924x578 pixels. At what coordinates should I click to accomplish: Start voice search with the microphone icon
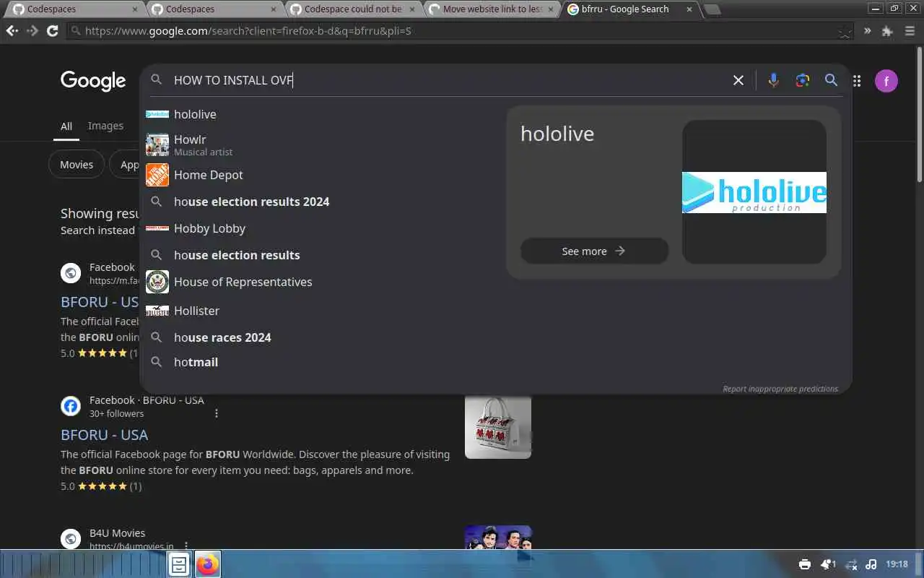[x=773, y=80]
